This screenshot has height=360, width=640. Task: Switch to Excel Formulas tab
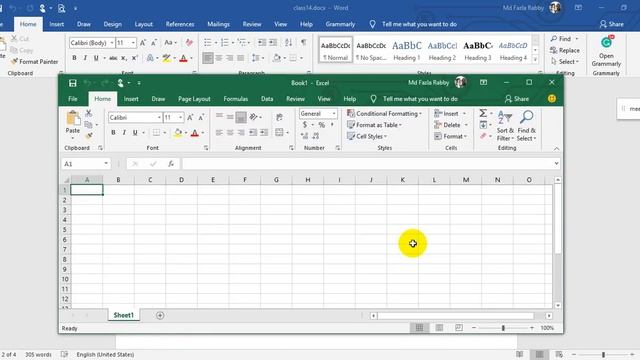pos(236,99)
